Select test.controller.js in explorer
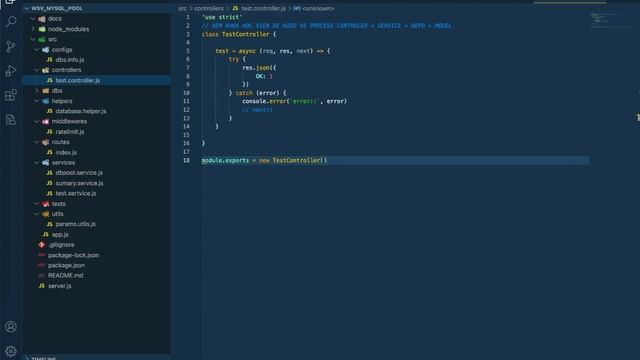The image size is (640, 360). click(78, 80)
